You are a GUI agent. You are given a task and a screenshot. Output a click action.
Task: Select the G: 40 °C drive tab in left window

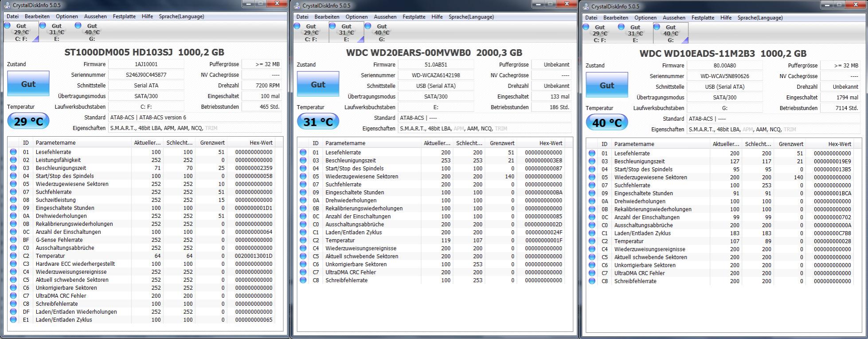[91, 32]
